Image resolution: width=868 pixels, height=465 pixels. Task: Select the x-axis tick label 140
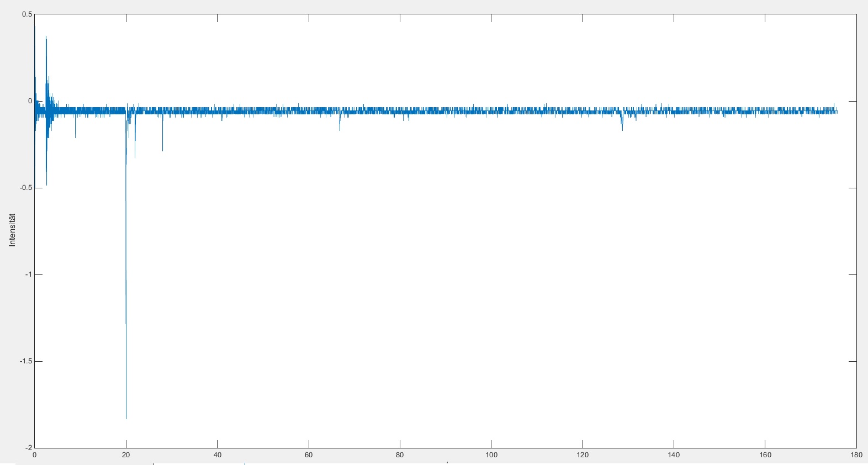point(674,455)
